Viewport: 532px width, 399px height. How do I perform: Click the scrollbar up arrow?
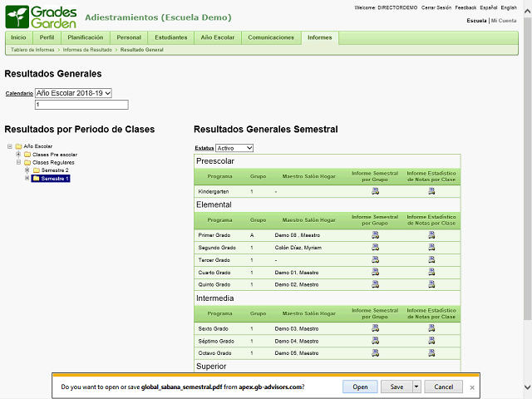tap(527, 11)
